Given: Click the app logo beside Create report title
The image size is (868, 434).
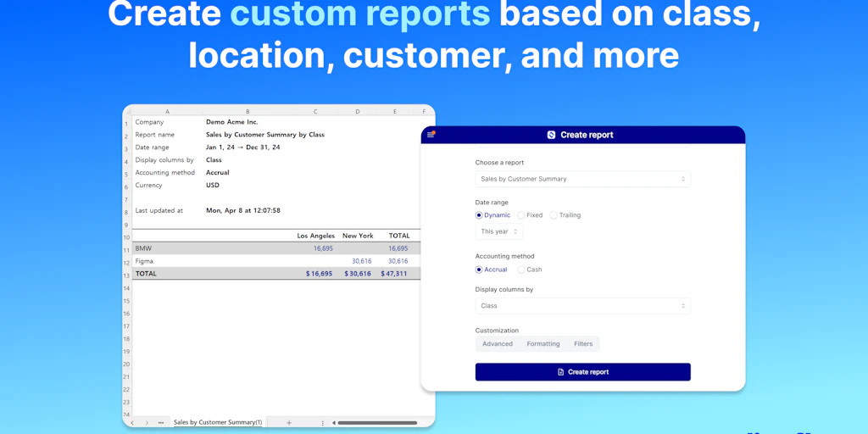Looking at the screenshot, I should click(x=551, y=135).
